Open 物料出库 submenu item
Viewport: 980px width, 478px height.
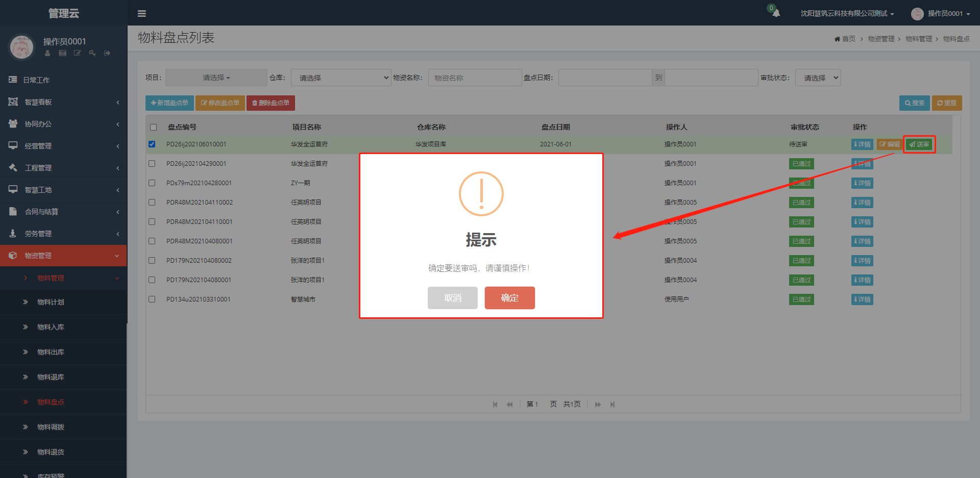pyautogui.click(x=63, y=352)
